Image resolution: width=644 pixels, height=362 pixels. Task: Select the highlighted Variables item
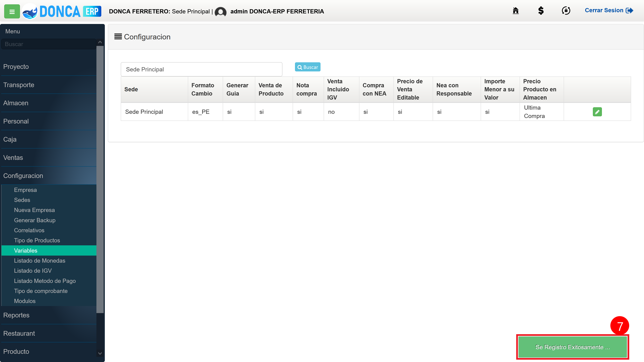(49, 251)
